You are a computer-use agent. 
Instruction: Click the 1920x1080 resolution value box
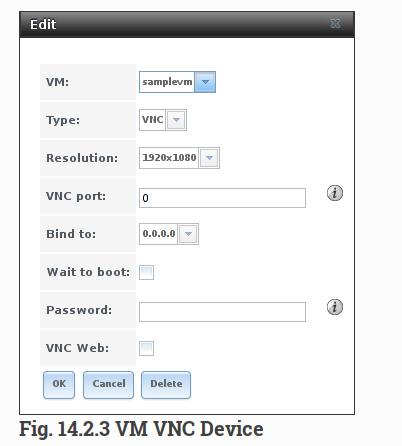[x=169, y=158]
